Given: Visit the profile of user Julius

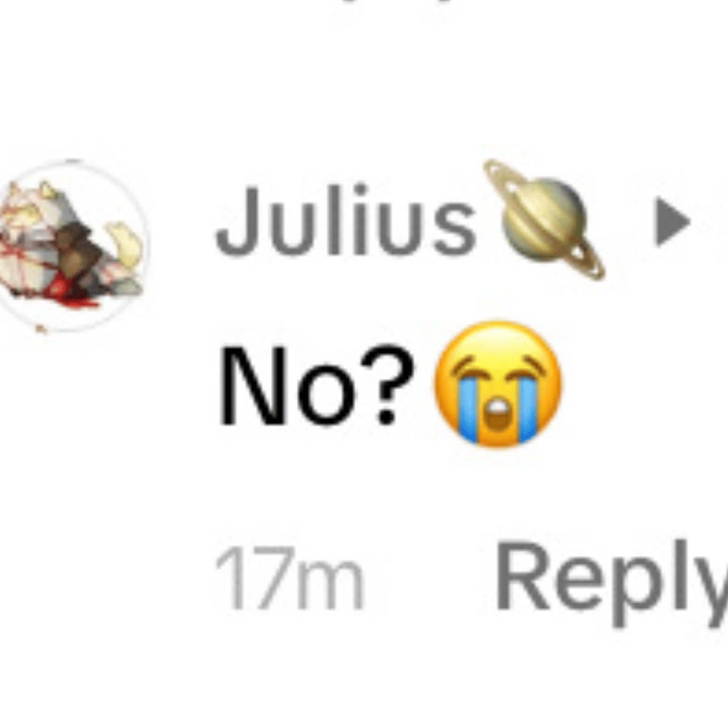Looking at the screenshot, I should point(346,220).
